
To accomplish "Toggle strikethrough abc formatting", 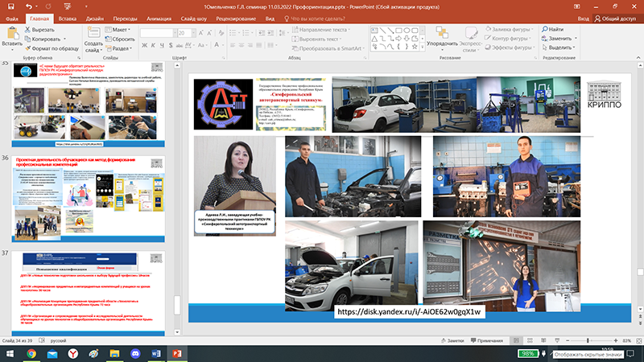I will tap(179, 45).
